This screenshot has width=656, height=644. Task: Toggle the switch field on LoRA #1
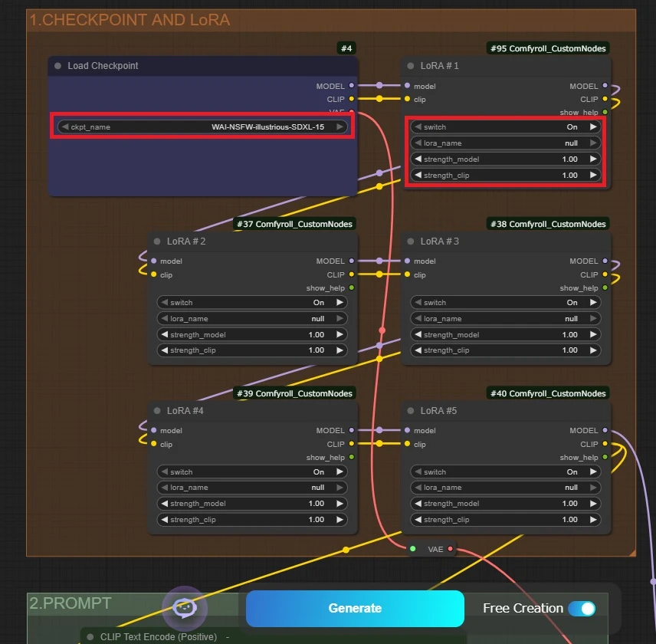pos(505,127)
